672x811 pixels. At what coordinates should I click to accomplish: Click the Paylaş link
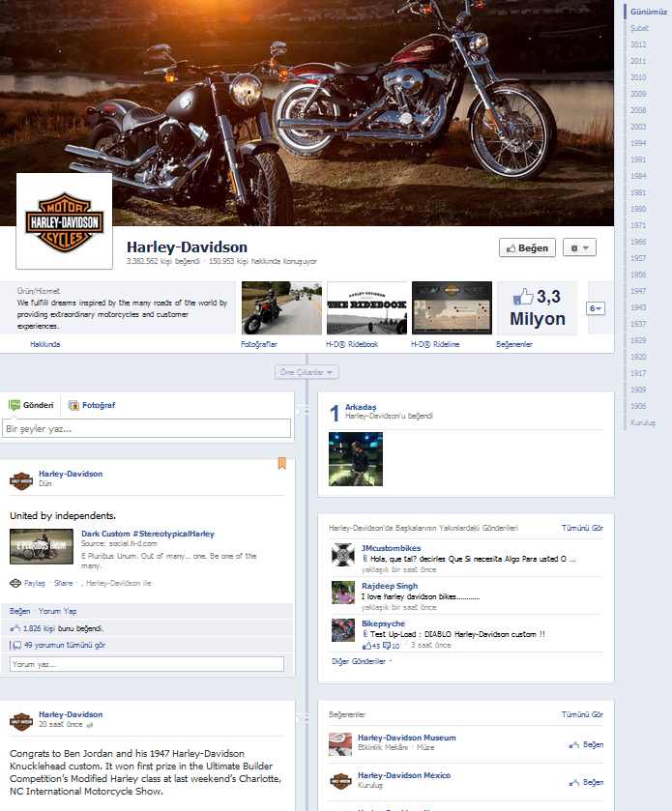(35, 584)
